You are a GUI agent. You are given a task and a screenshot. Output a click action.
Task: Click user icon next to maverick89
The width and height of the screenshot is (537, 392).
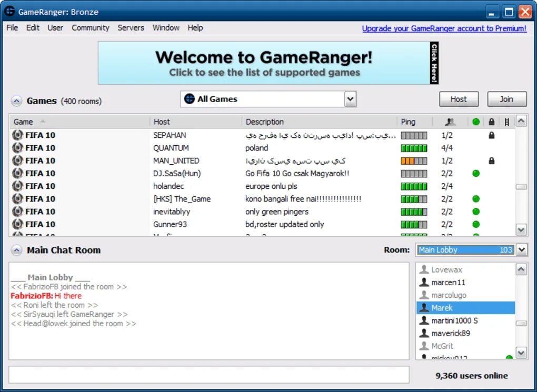click(424, 333)
